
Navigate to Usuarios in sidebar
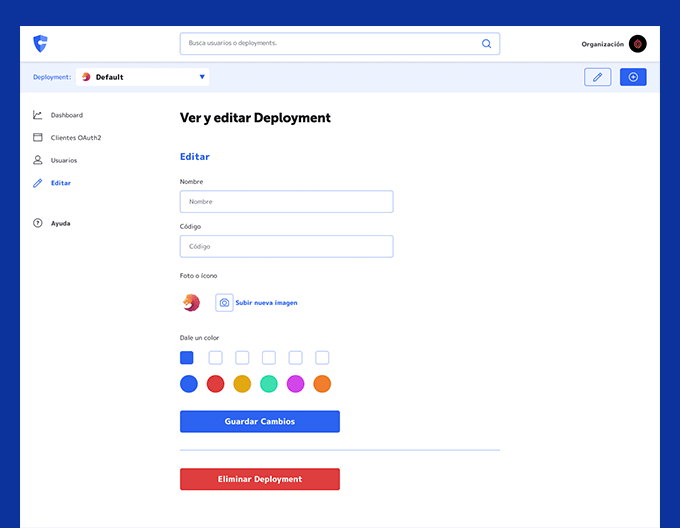pyautogui.click(x=63, y=160)
